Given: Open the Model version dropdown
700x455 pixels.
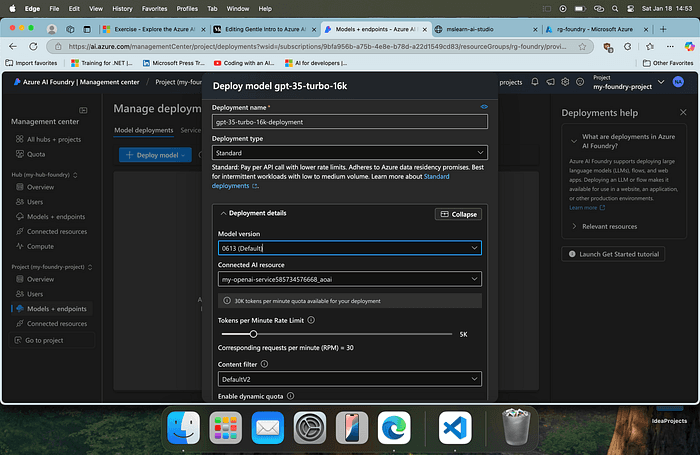Looking at the screenshot, I should (350, 248).
